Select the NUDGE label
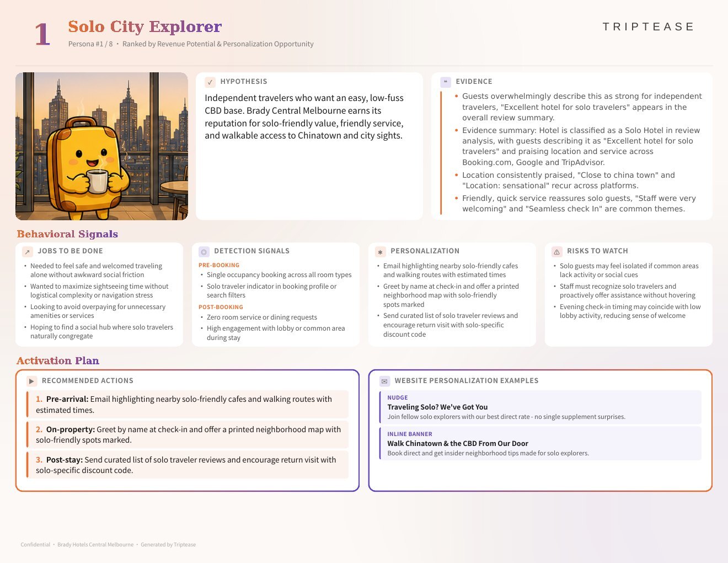This screenshot has width=728, height=563. coord(398,398)
